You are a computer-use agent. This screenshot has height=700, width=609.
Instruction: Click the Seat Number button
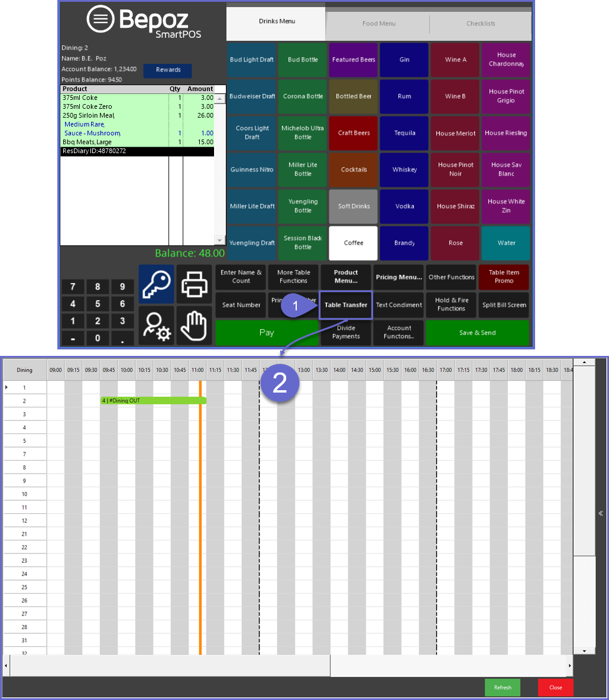241,305
